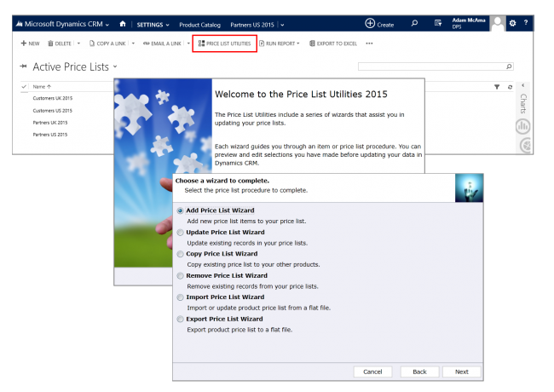This screenshot has height=392, width=554.
Task: Click the New plus button
Action: 30,43
